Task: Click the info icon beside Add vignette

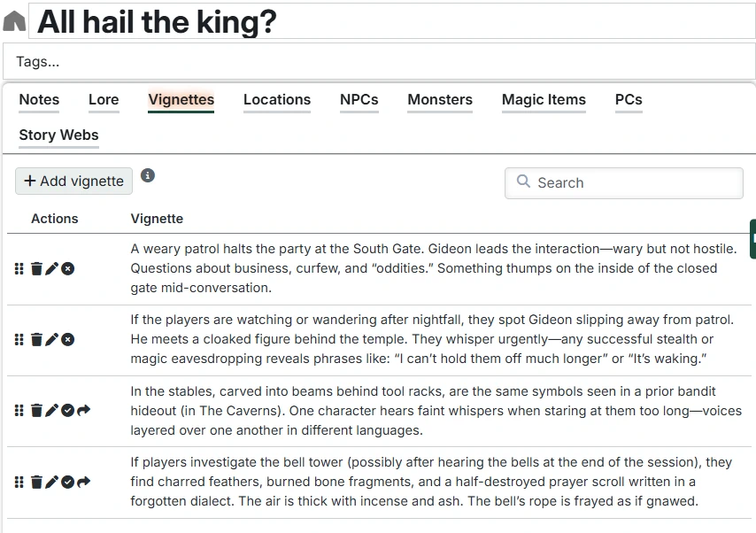Action: (148, 175)
